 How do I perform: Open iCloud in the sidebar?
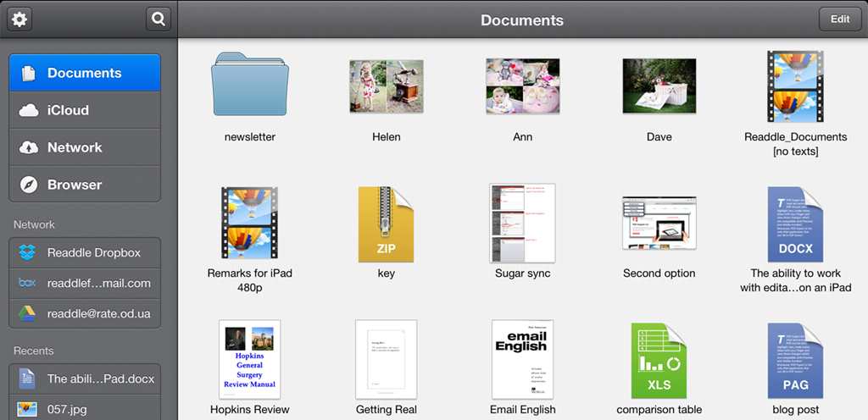pos(85,110)
